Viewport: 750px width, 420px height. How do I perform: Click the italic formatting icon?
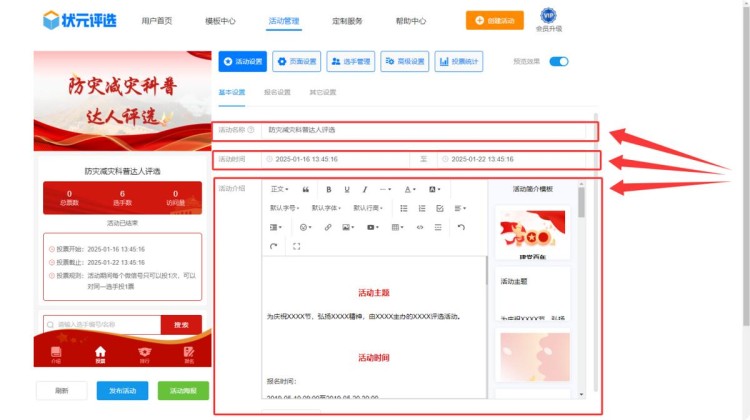click(365, 189)
